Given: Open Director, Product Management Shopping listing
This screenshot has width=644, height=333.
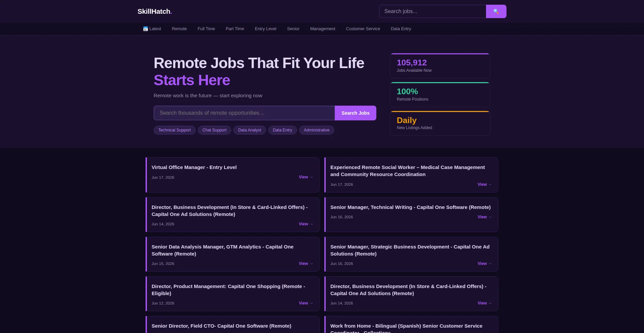Looking at the screenshot, I should coord(228,290).
